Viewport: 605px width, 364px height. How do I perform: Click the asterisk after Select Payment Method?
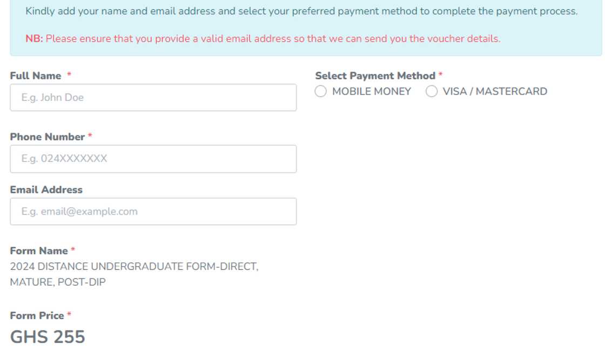[x=441, y=76]
